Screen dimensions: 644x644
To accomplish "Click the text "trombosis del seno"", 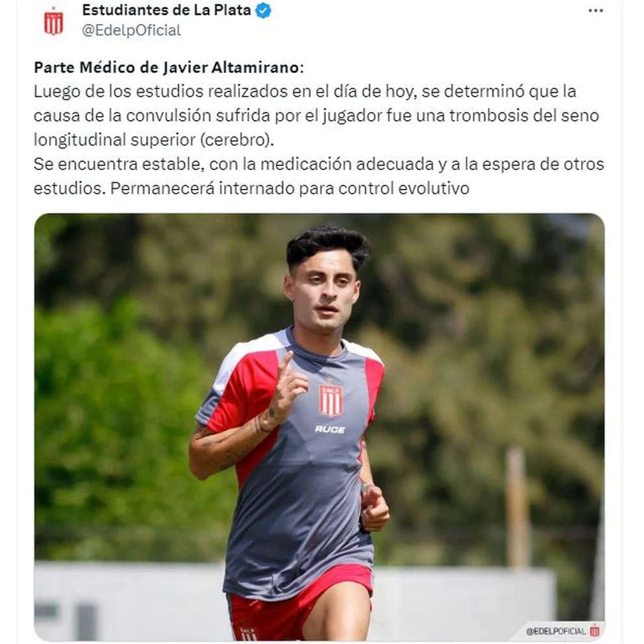I will (524, 116).
